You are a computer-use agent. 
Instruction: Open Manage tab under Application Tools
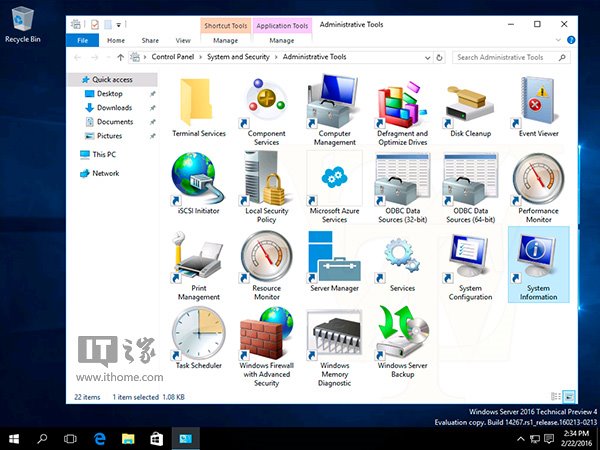[282, 40]
